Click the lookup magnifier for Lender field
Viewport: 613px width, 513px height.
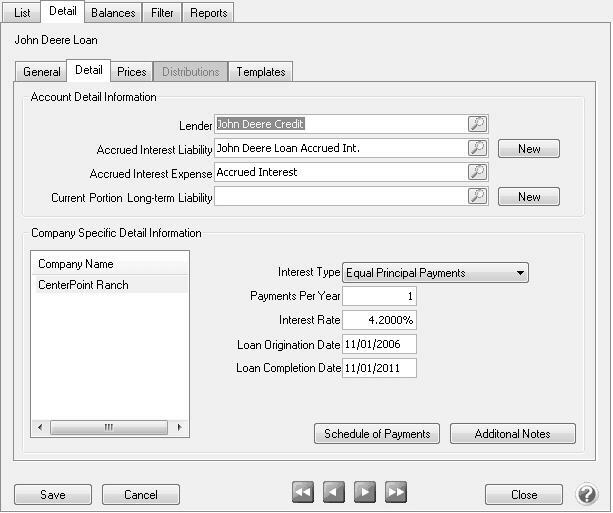point(478,124)
